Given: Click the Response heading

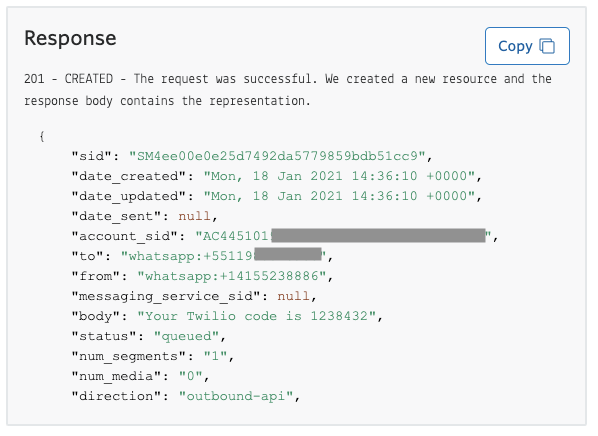Looking at the screenshot, I should click(70, 38).
